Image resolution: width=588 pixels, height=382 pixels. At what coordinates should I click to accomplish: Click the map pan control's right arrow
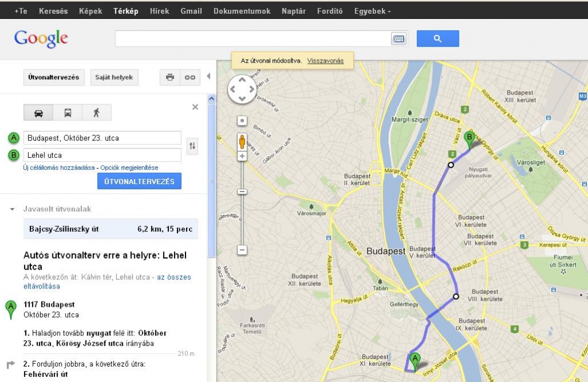click(252, 89)
